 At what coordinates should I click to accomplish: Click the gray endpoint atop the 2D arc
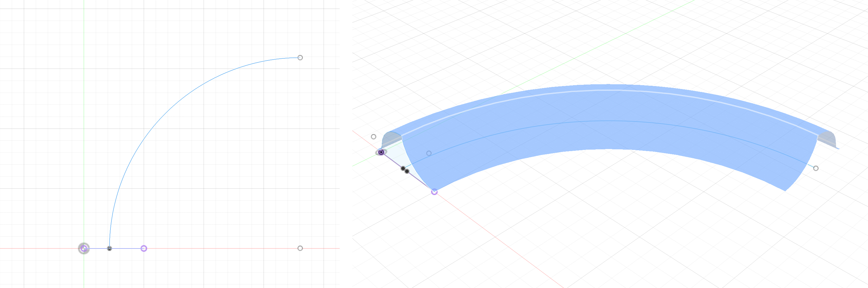click(300, 58)
